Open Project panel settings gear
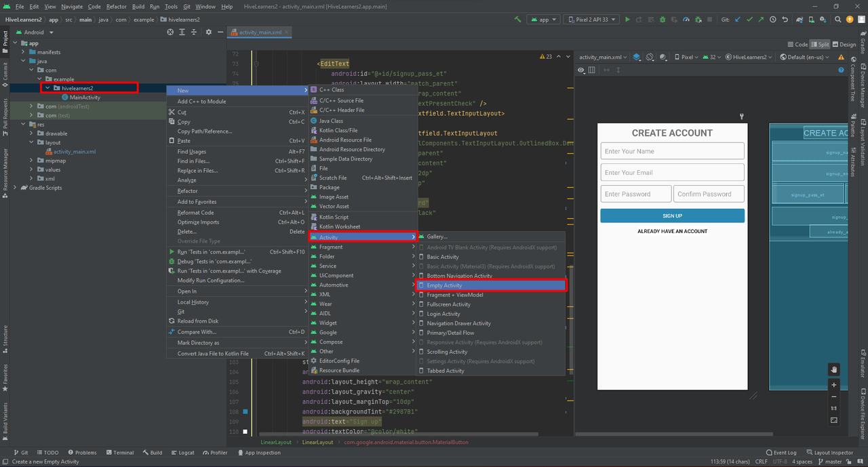The height and width of the screenshot is (467, 868). (209, 32)
